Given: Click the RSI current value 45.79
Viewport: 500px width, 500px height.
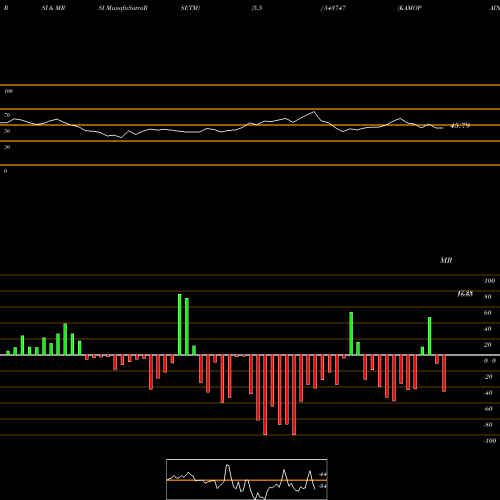Looking at the screenshot, I should tap(460, 126).
